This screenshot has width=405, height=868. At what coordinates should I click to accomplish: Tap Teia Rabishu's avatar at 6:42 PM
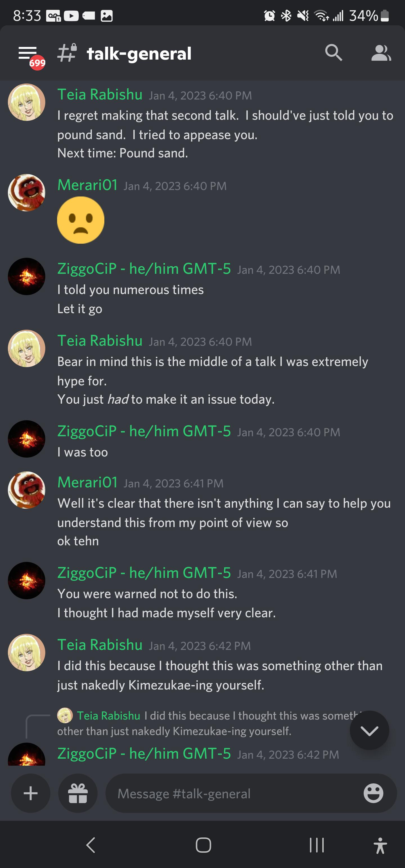[x=27, y=653]
